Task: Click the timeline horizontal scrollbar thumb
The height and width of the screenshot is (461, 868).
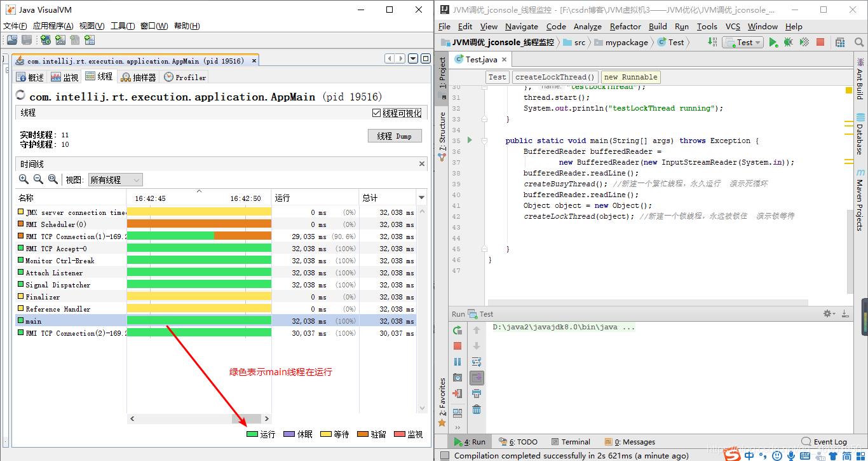Action: coord(247,419)
